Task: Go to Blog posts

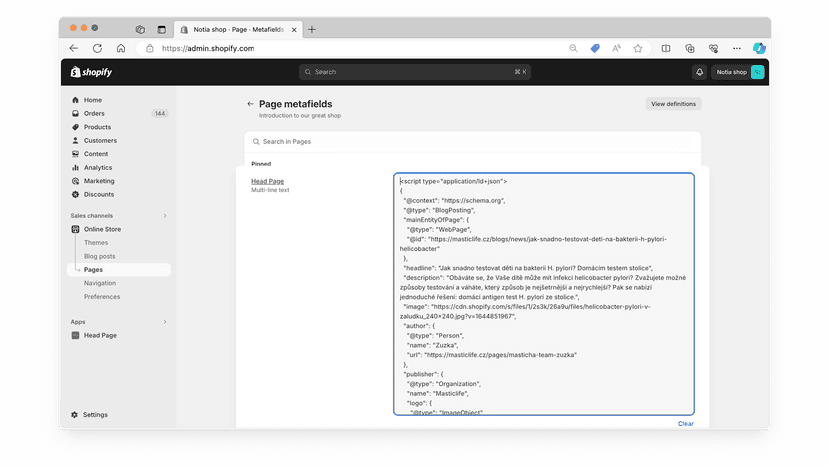Action: pyautogui.click(x=99, y=256)
